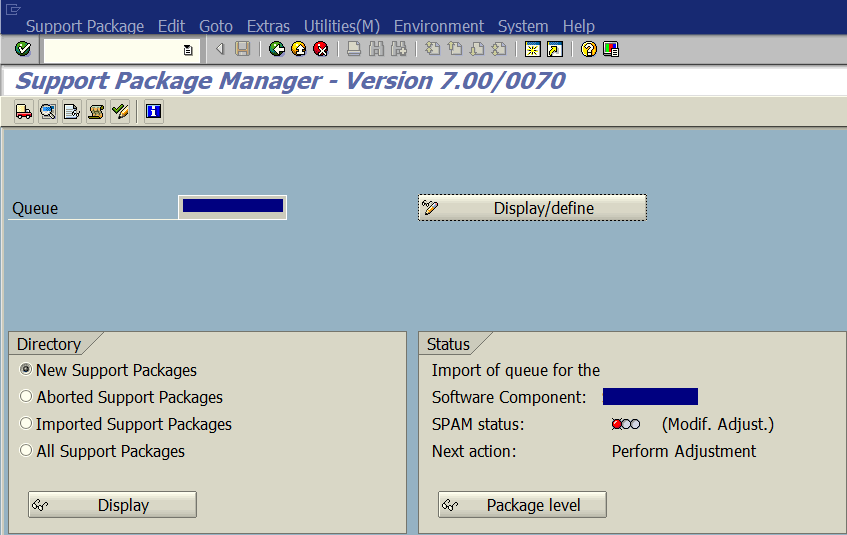847x535 pixels.
Task: Click the Display button in Directory panel
Action: click(112, 505)
